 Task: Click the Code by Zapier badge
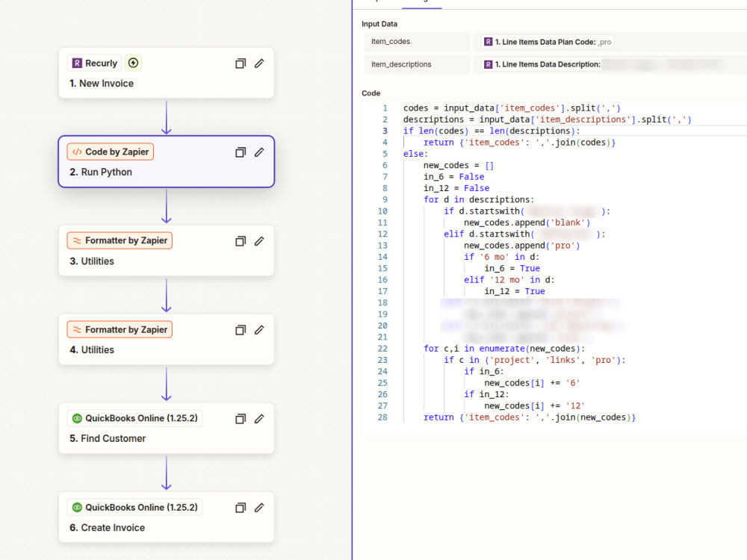tap(111, 152)
